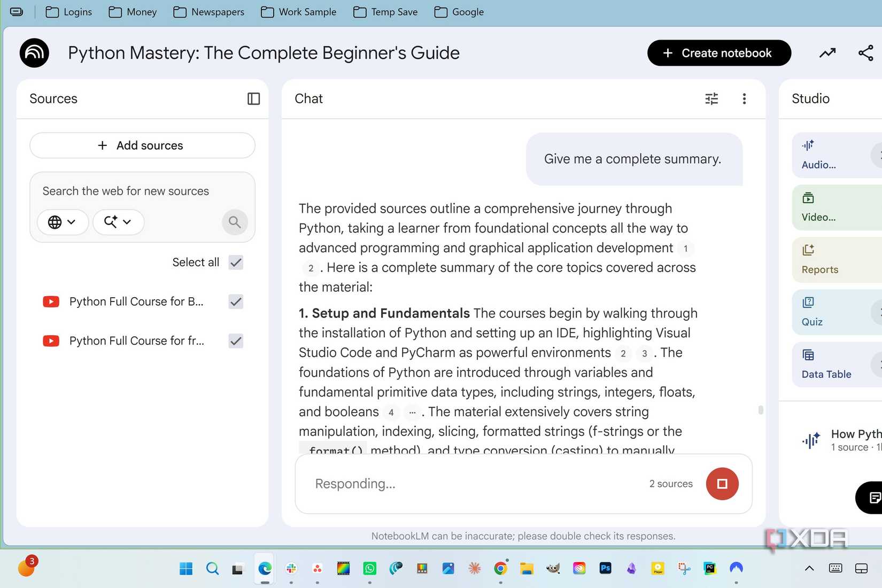Open citation 3 after 'powerful environments'

(645, 353)
